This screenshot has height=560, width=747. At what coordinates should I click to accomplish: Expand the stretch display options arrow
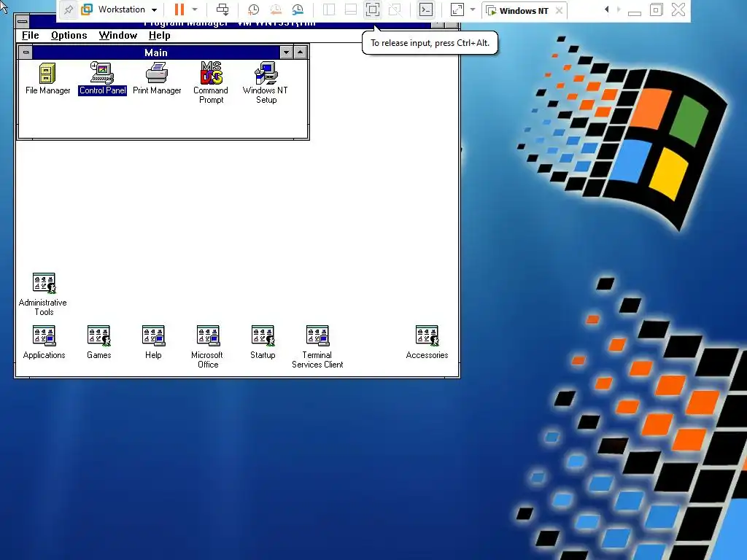(x=473, y=9)
